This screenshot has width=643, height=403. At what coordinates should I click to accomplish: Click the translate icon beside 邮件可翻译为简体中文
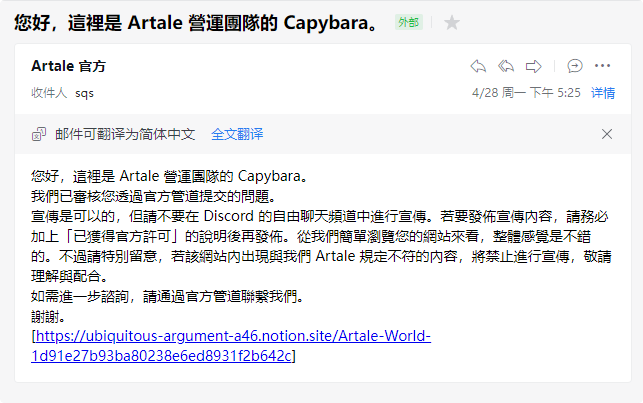point(39,134)
